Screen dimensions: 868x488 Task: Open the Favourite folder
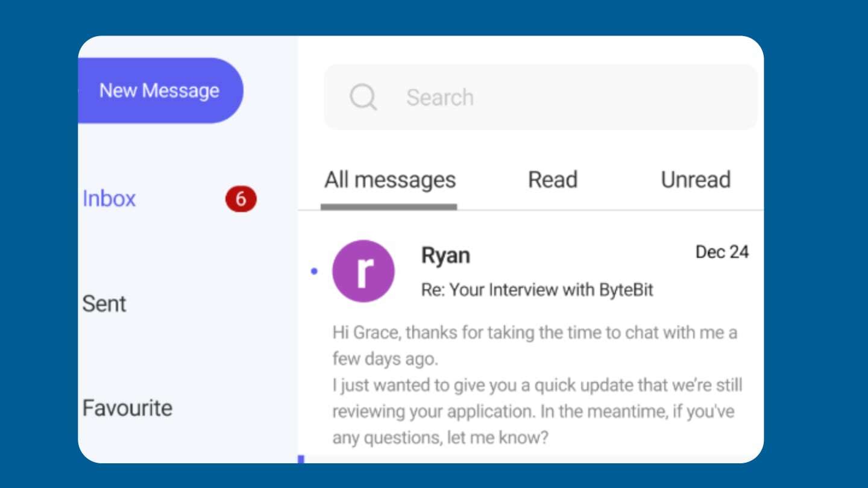click(x=127, y=408)
